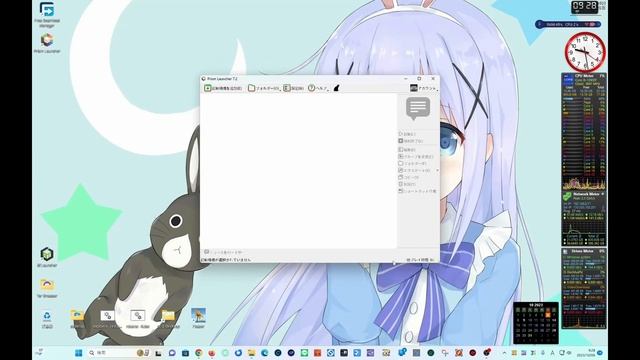Click the no-instance-selected status bar text

(226, 260)
